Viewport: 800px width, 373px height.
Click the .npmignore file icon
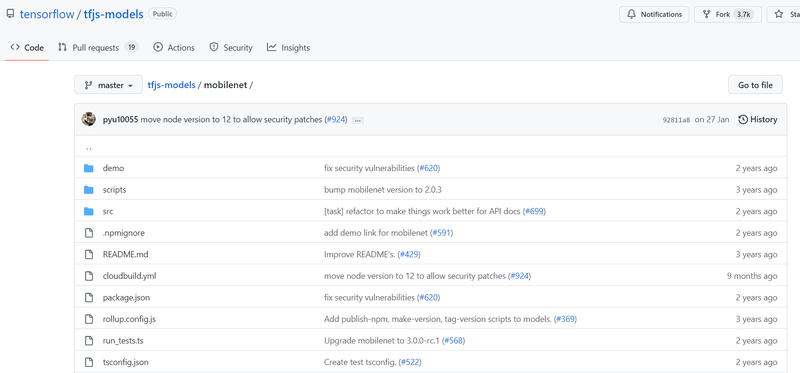(x=89, y=233)
